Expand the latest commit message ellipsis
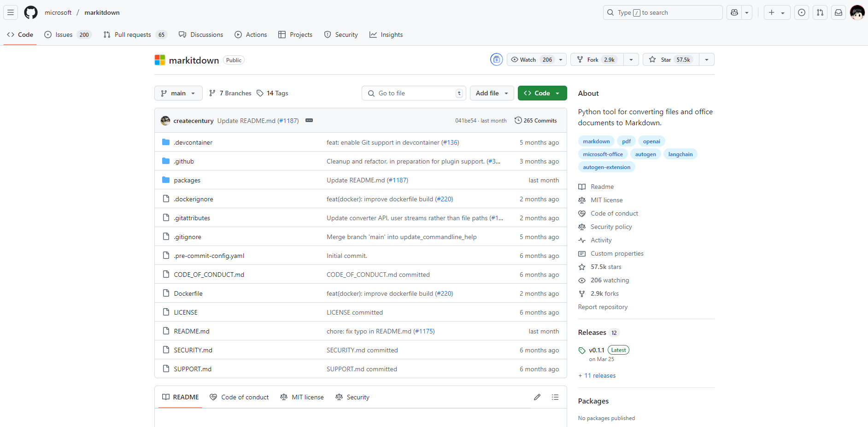The width and height of the screenshot is (868, 427). (309, 121)
